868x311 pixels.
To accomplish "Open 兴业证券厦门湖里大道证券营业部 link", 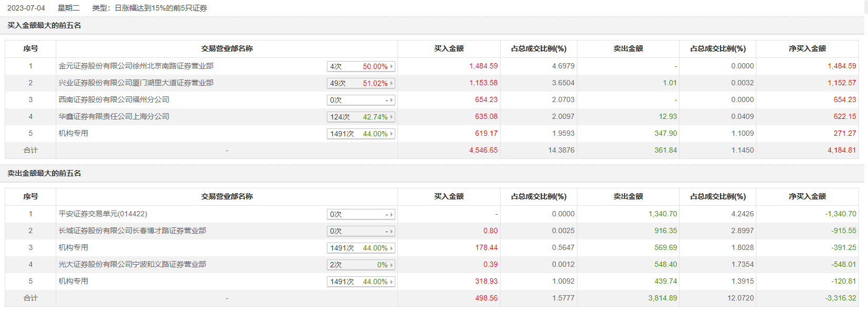I will (x=136, y=83).
